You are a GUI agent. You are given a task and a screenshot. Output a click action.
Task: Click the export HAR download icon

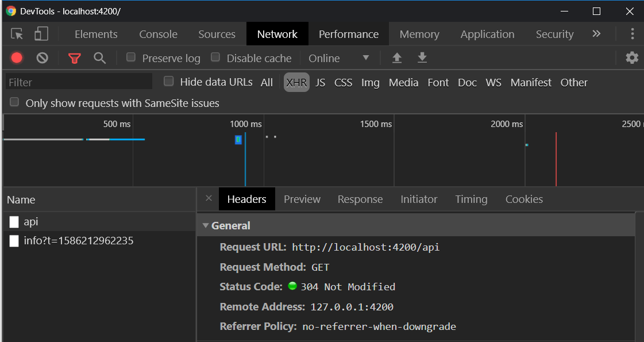(422, 58)
